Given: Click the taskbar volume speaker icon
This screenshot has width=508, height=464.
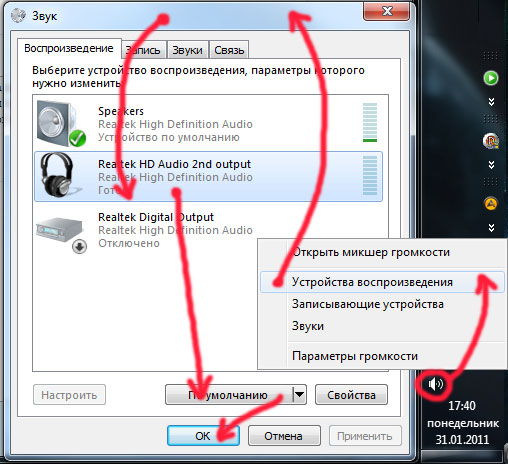Looking at the screenshot, I should point(435,384).
